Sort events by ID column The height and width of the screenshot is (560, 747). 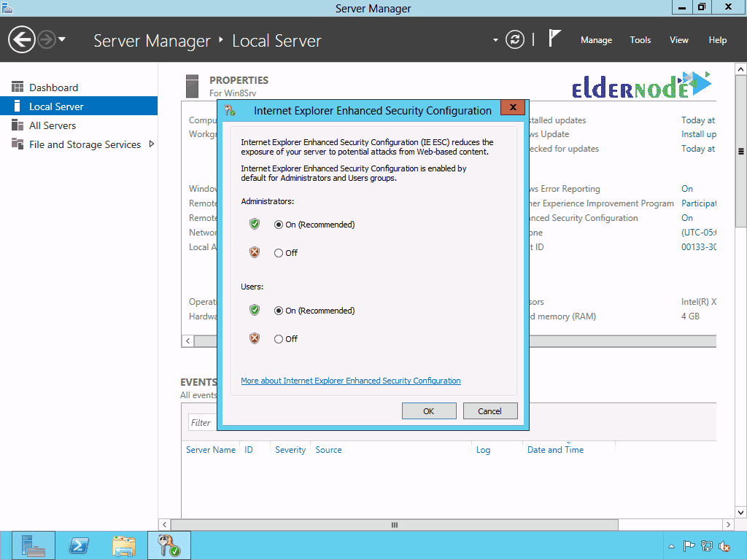[x=248, y=449]
